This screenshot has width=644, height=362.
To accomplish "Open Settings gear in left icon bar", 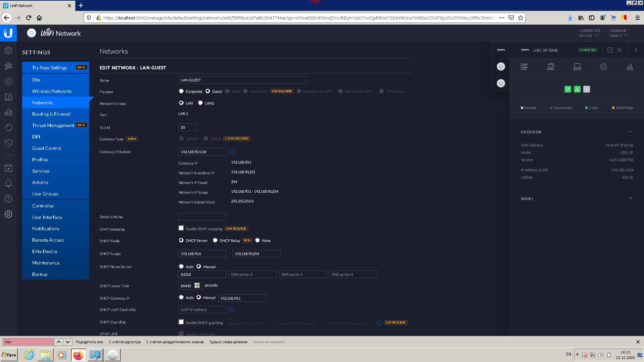I will point(8,214).
